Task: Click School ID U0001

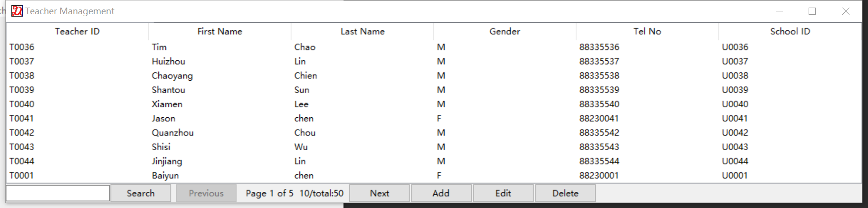Action: click(x=734, y=175)
